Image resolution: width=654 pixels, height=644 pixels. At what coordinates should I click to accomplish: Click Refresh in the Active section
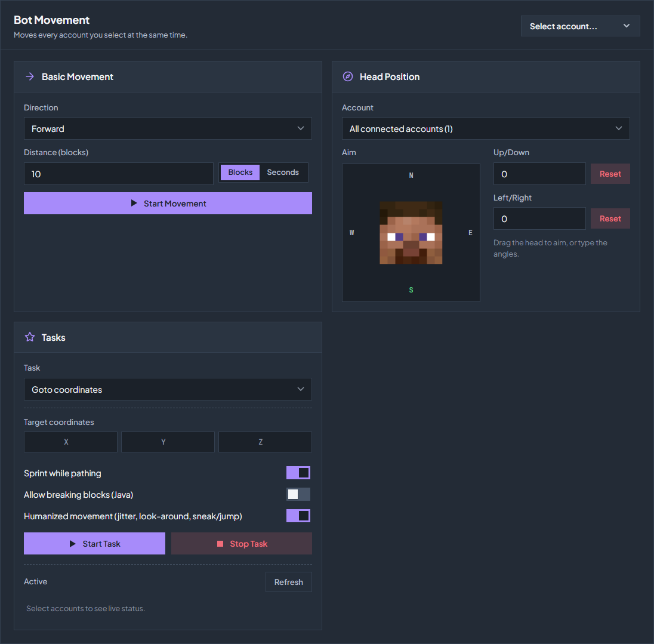coord(289,582)
